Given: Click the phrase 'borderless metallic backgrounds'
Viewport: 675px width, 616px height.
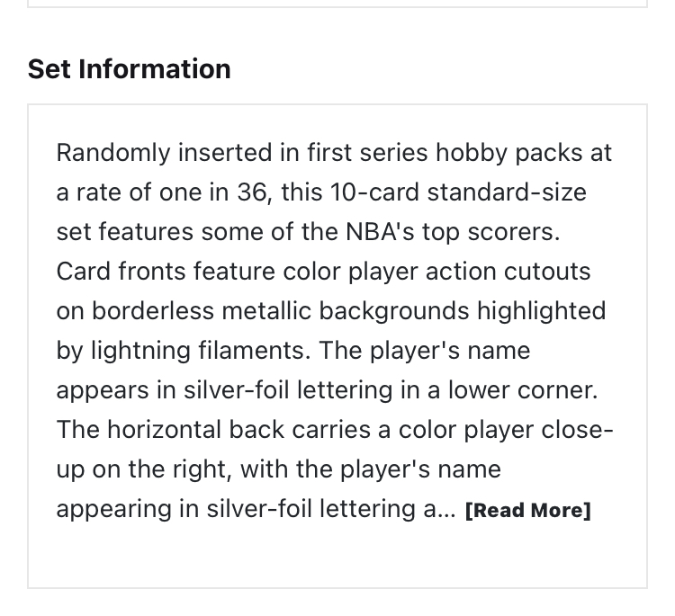Looking at the screenshot, I should coord(280,311).
